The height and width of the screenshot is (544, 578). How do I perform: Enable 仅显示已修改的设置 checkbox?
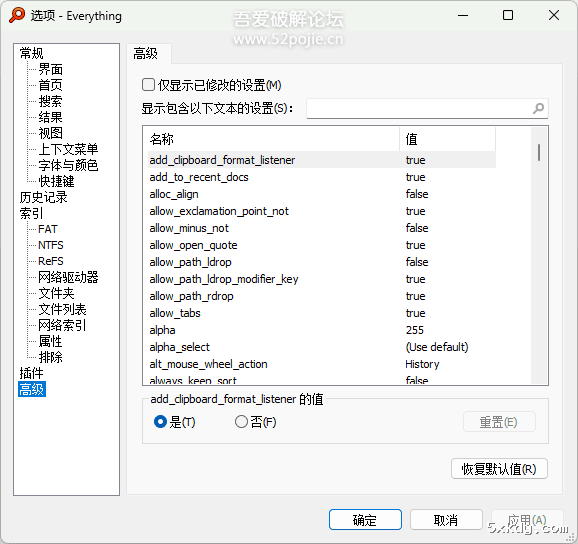[148, 85]
